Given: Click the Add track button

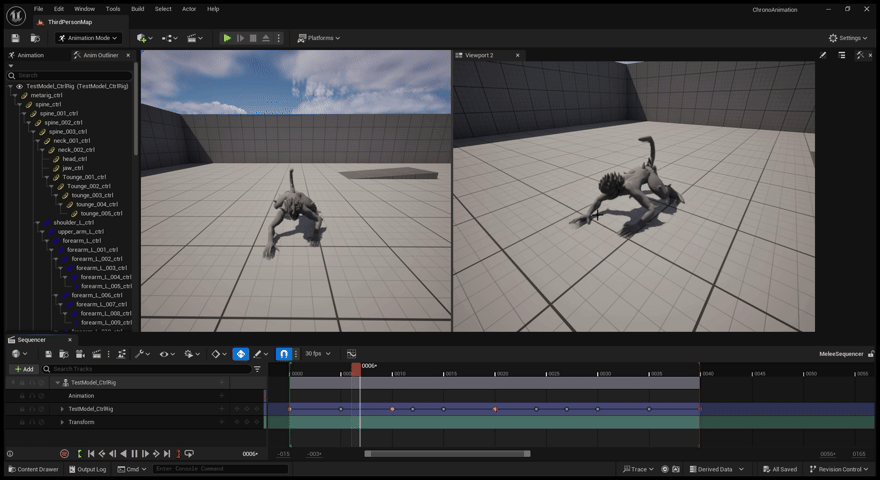Looking at the screenshot, I should point(23,369).
